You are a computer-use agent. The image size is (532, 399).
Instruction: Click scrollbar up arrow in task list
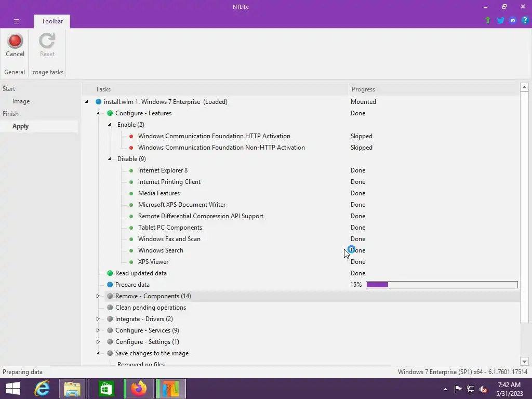[x=524, y=87]
